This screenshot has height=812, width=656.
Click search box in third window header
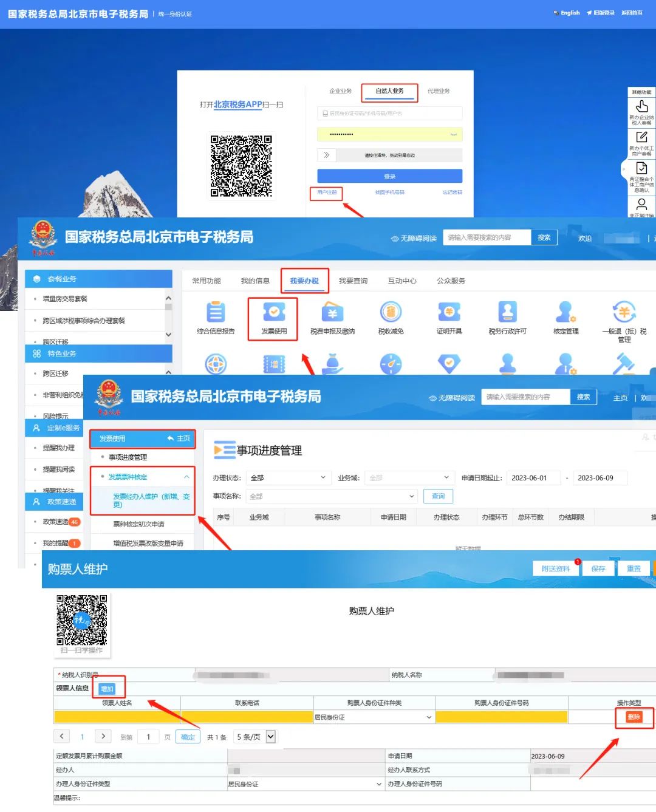pos(525,397)
